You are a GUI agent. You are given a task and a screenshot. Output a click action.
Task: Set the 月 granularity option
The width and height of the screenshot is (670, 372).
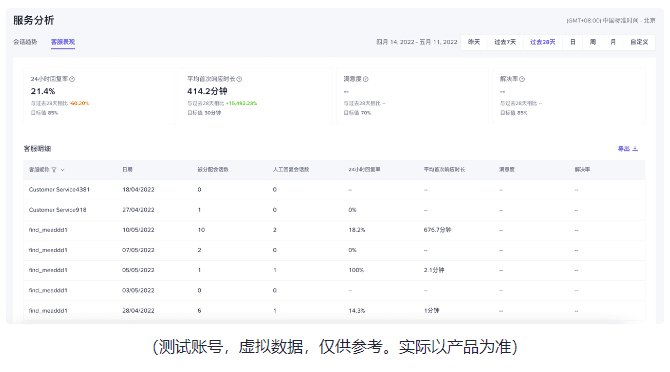(x=613, y=42)
